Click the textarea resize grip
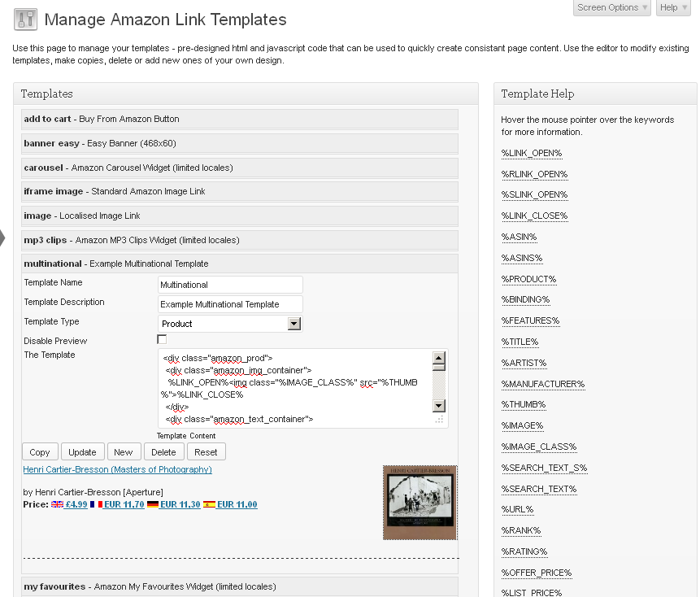Image resolution: width=700 pixels, height=597 pixels. pos(440,420)
